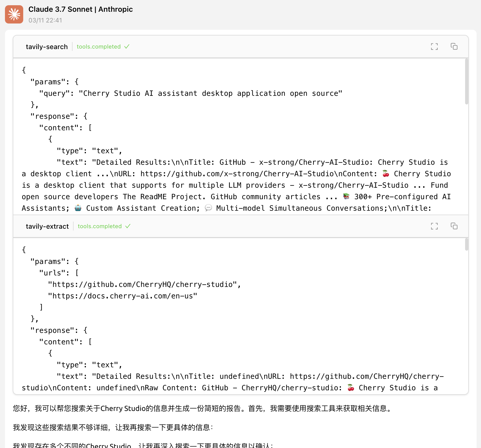Copy the tavily-search tool output
The image size is (481, 448).
(x=454, y=46)
